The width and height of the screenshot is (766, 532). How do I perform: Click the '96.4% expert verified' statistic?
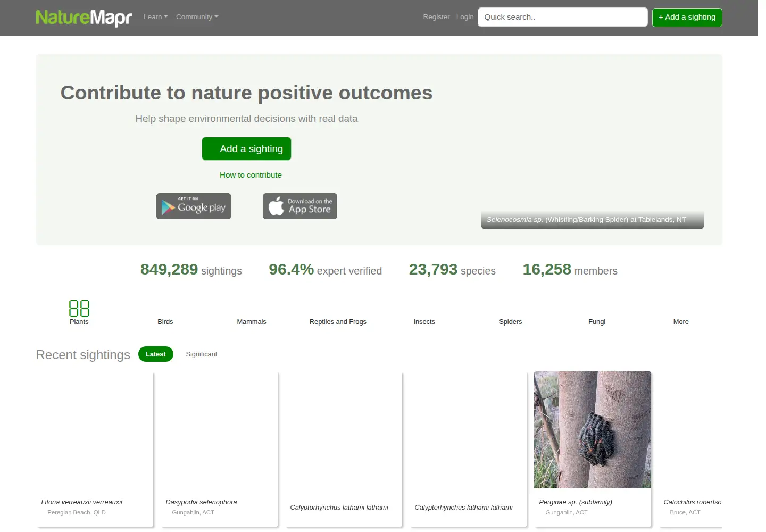[x=325, y=270]
